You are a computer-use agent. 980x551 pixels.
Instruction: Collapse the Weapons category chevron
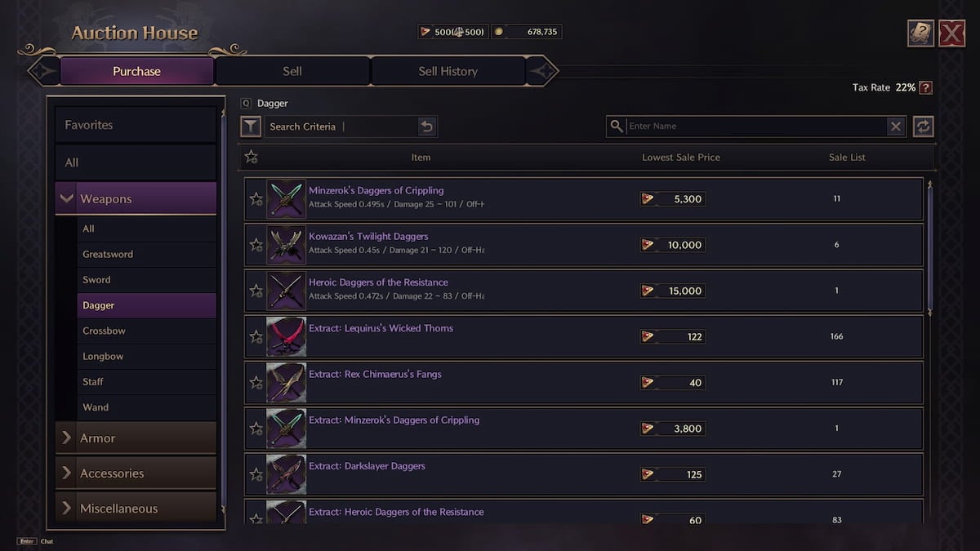(x=67, y=198)
